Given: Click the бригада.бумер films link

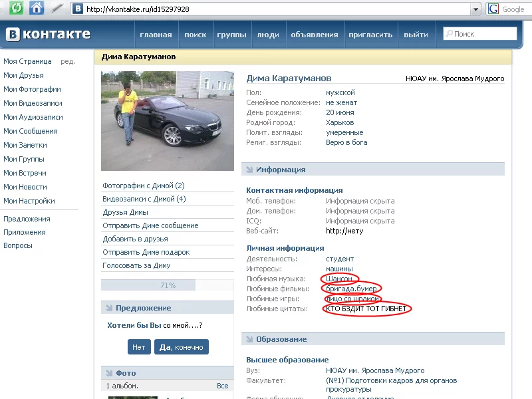Looking at the screenshot, I should click(351, 289).
